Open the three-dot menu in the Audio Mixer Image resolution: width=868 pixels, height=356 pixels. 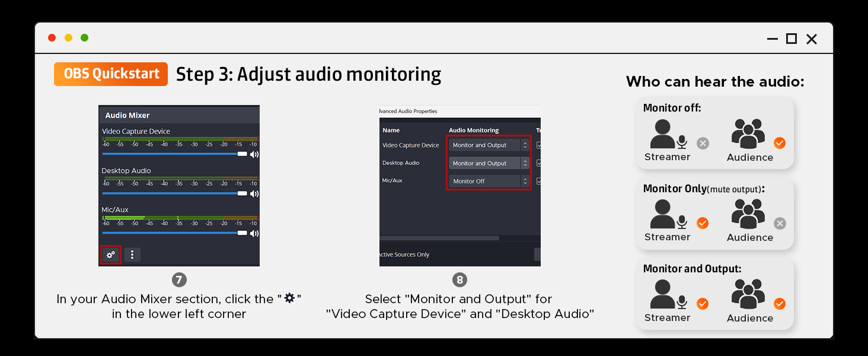132,254
